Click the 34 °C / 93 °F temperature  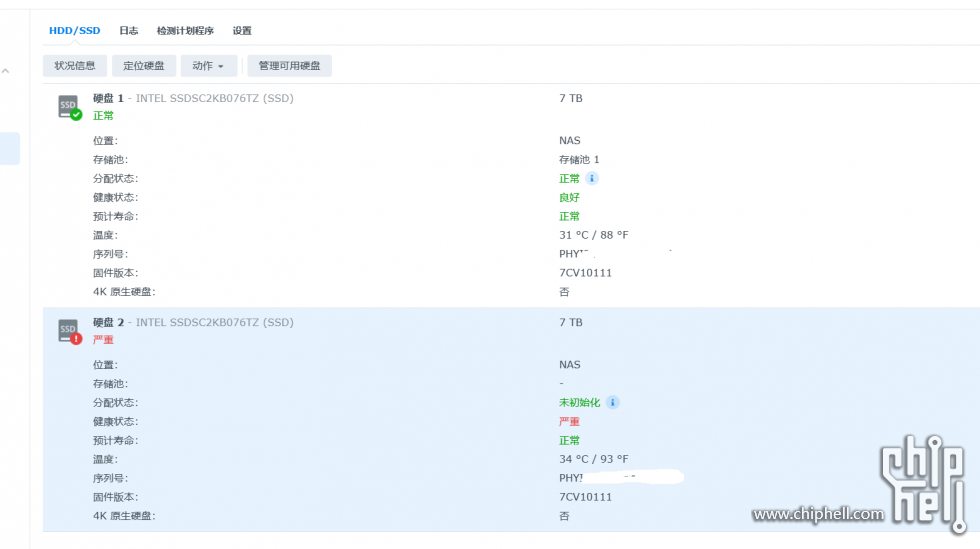coord(594,459)
